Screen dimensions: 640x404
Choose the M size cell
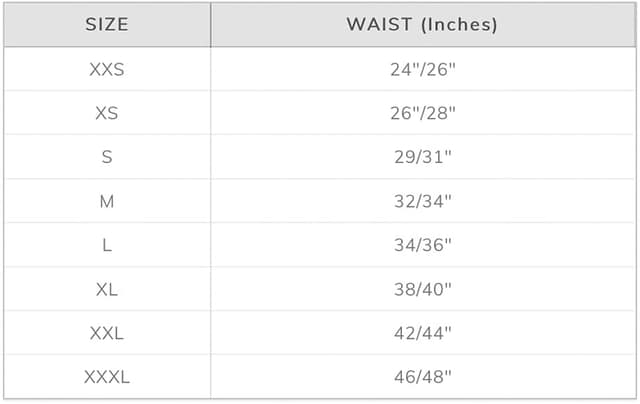[x=106, y=201]
